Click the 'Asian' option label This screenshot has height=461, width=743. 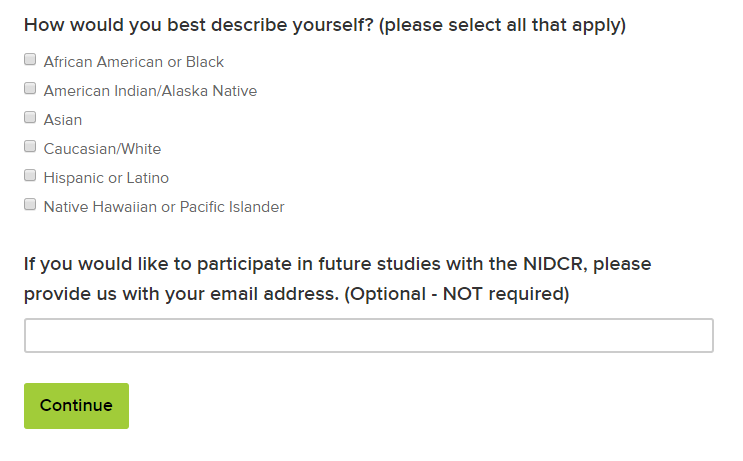[x=63, y=120]
